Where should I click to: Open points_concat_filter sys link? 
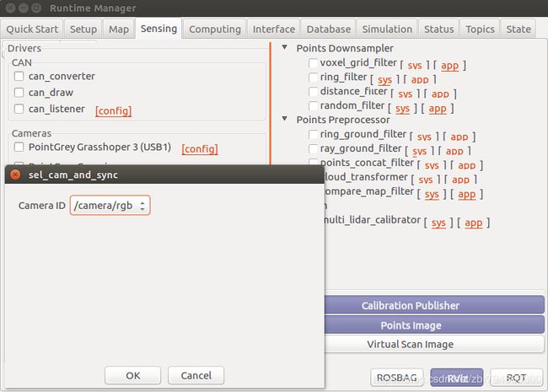tap(432, 165)
